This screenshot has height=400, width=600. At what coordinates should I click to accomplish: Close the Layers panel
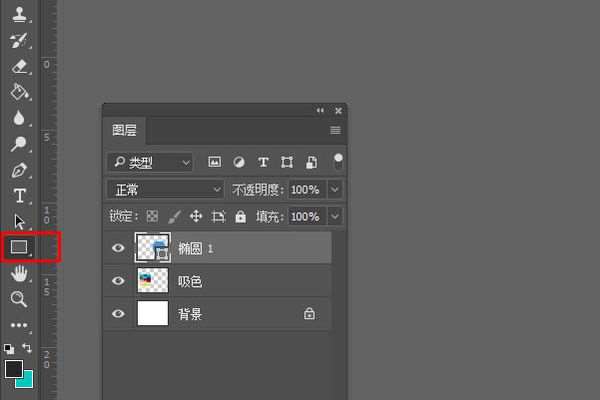pyautogui.click(x=338, y=111)
